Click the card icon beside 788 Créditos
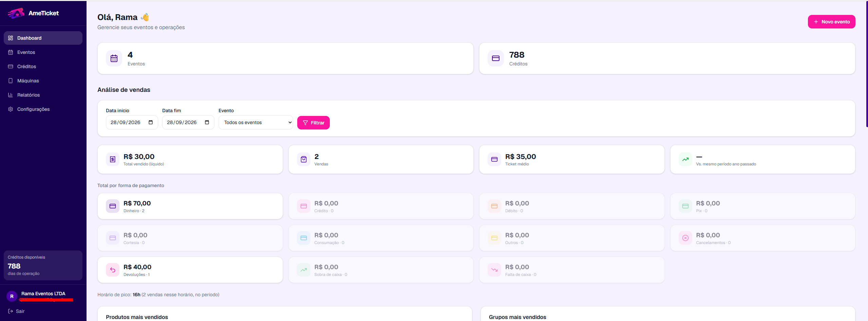This screenshot has height=321, width=868. (x=496, y=58)
